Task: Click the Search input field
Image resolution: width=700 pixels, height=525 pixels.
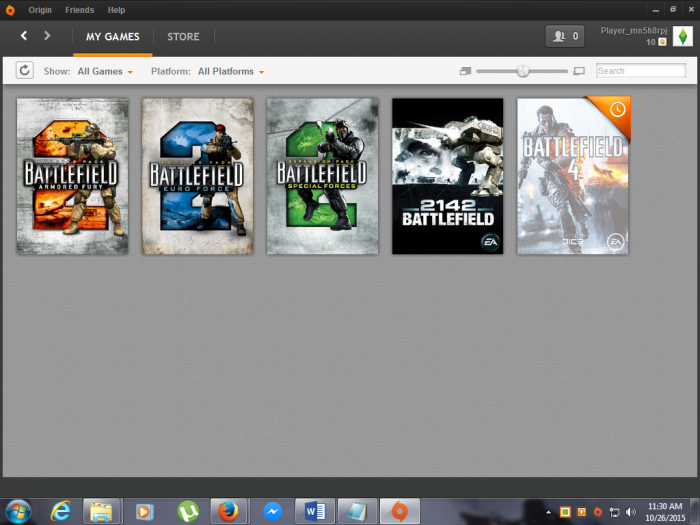Action: coord(640,71)
